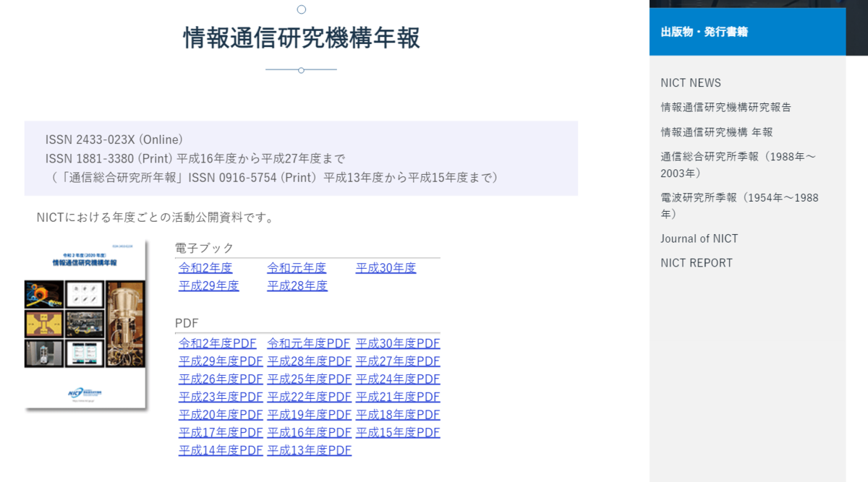Download the 平成27年度PDF
Viewport: 868px width, 482px height.
tap(398, 361)
